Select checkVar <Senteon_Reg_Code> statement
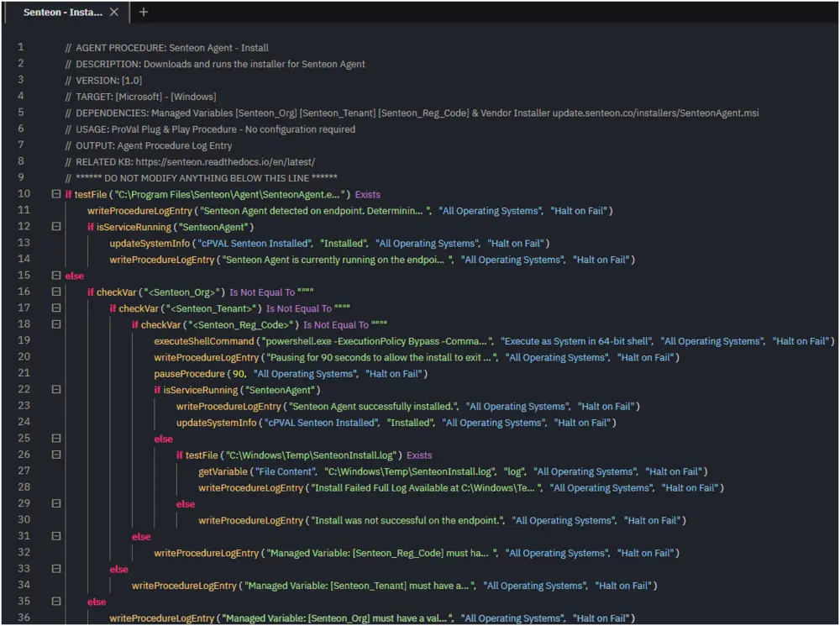The width and height of the screenshot is (840, 626). pyautogui.click(x=260, y=325)
